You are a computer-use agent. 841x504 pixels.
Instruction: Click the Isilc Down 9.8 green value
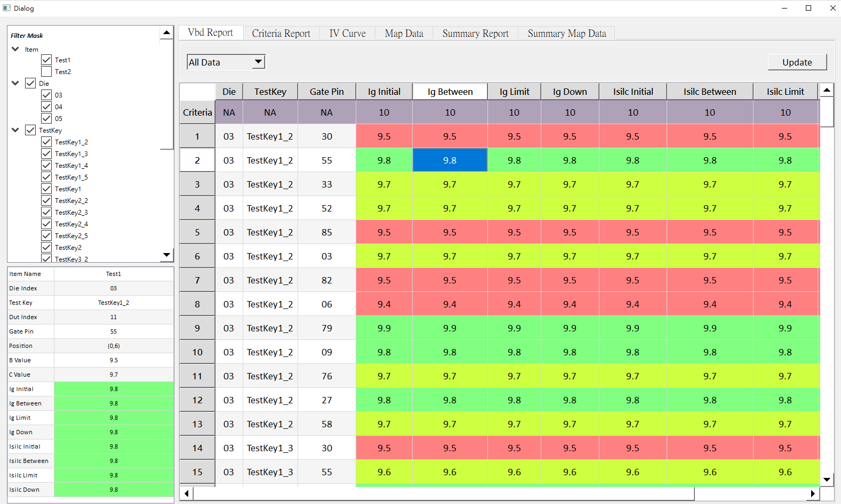tap(114, 490)
